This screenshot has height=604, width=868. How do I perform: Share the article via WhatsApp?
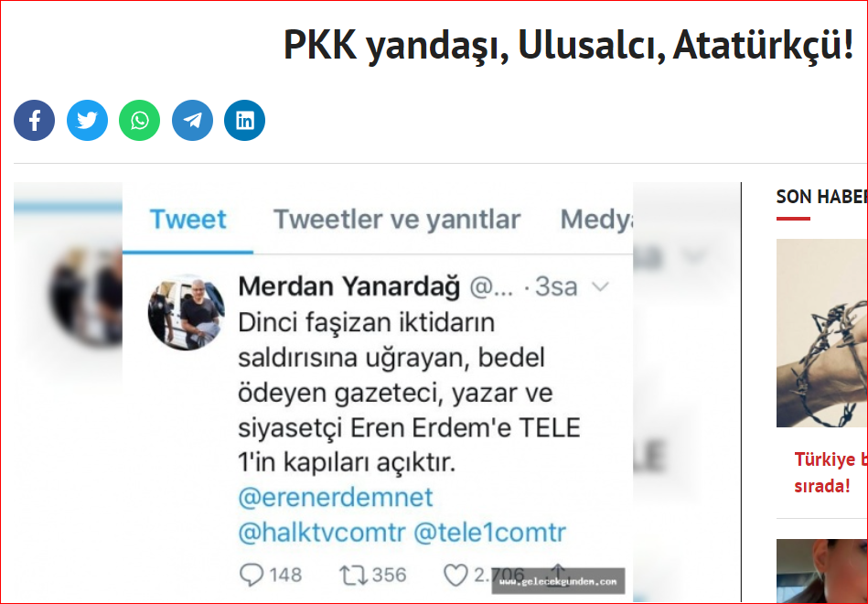[x=140, y=120]
